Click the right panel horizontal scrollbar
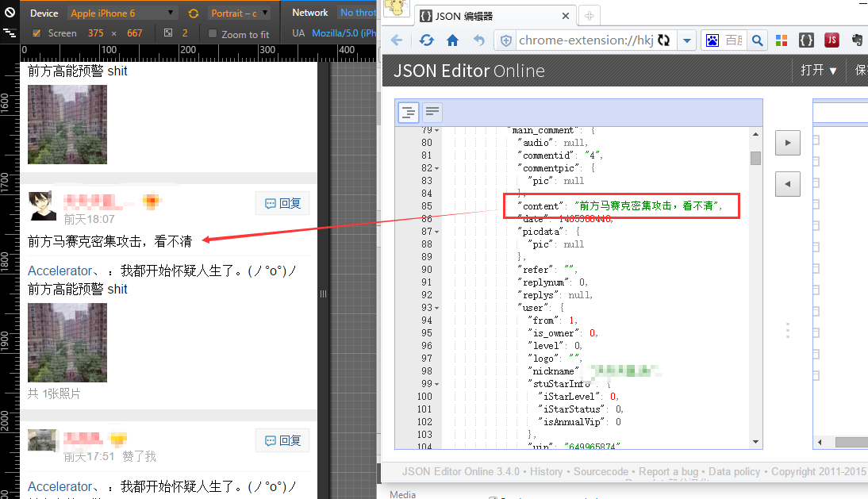 coord(851,442)
